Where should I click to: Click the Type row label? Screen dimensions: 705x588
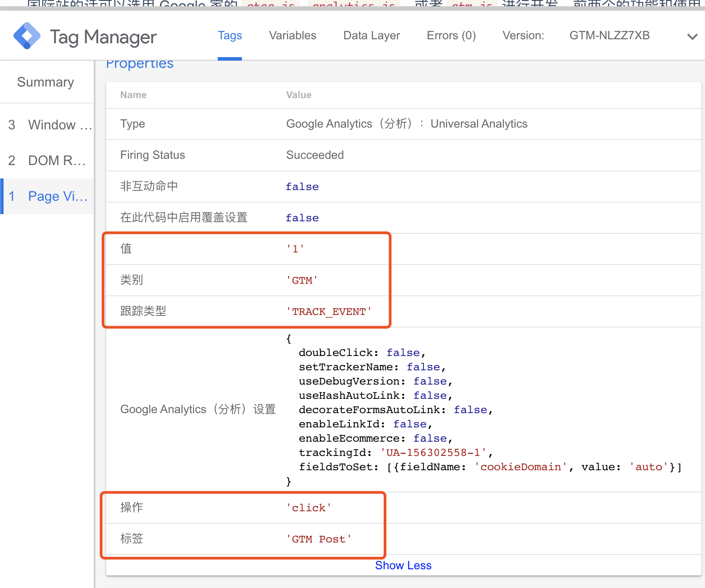[x=133, y=124]
